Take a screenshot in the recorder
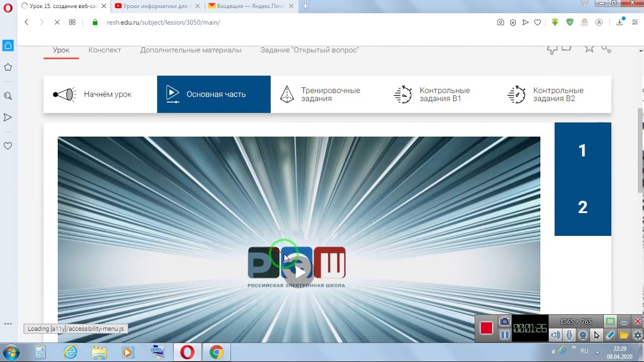 (505, 321)
